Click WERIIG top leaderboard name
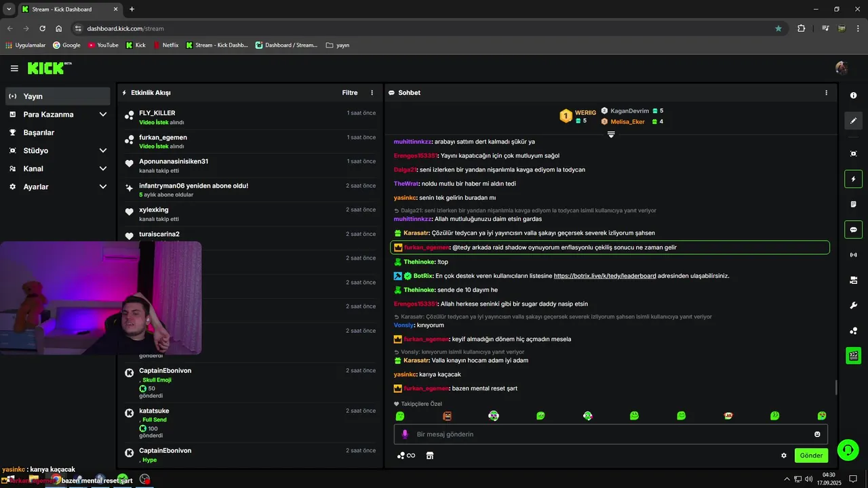This screenshot has height=488, width=868. pyautogui.click(x=585, y=113)
